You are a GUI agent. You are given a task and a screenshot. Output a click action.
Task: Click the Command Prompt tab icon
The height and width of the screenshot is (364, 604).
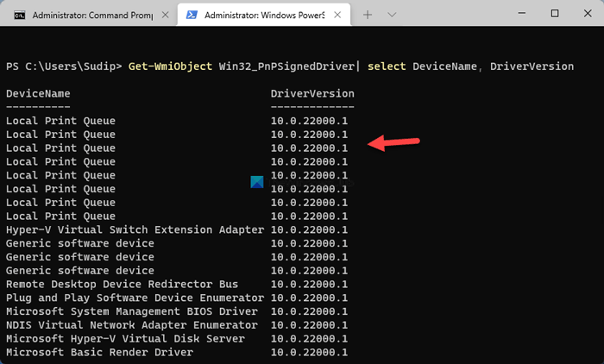click(18, 15)
